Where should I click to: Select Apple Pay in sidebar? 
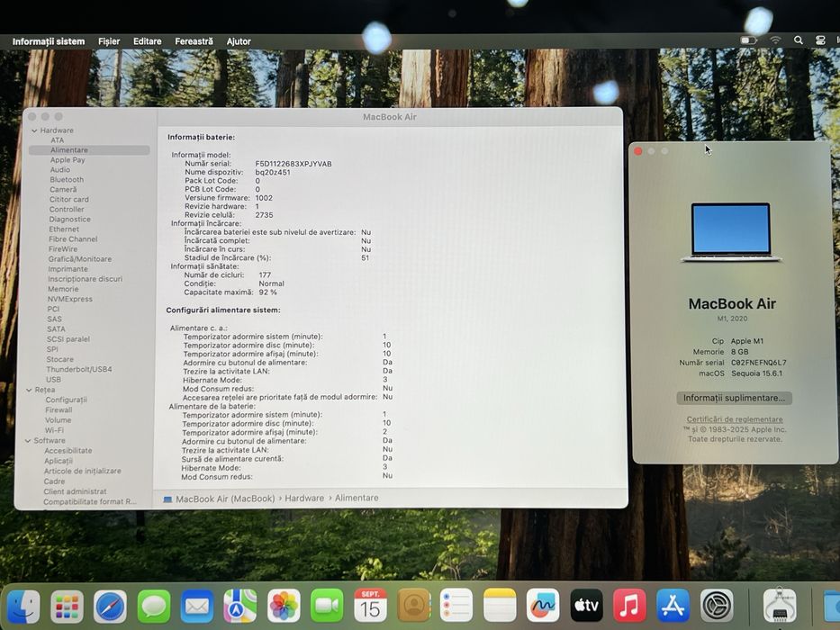(x=68, y=160)
